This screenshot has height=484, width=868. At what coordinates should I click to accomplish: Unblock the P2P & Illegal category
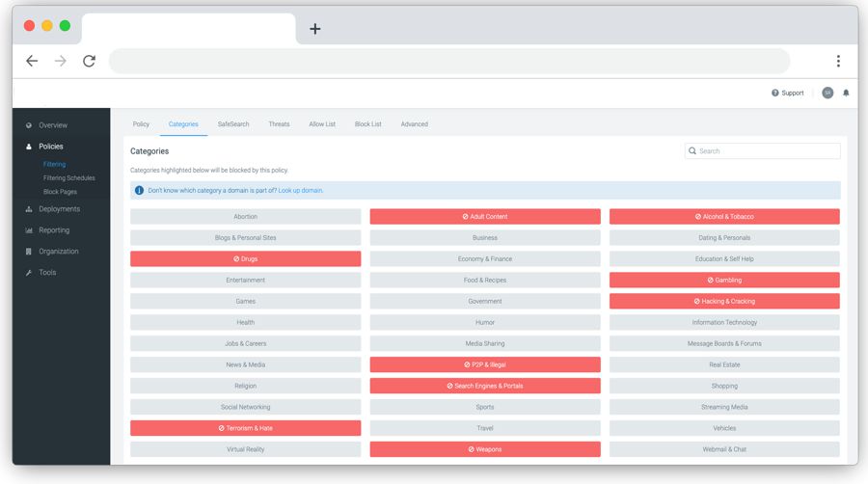click(485, 364)
